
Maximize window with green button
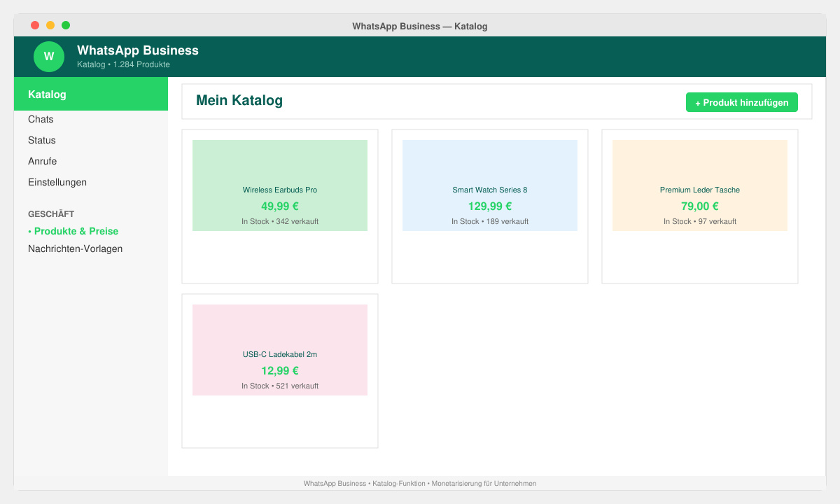pos(66,25)
